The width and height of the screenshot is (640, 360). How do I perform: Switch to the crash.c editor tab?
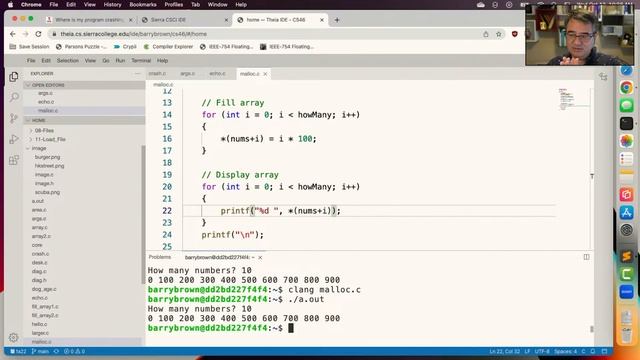click(157, 73)
